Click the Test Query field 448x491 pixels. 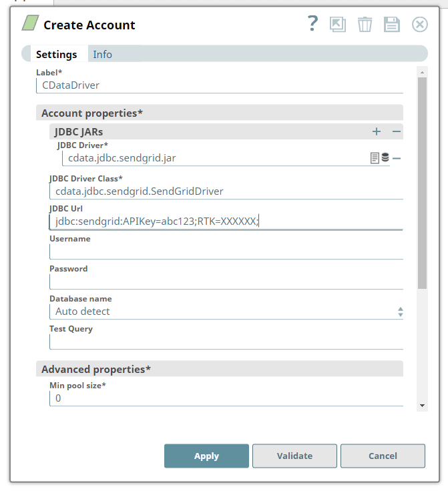click(x=226, y=342)
